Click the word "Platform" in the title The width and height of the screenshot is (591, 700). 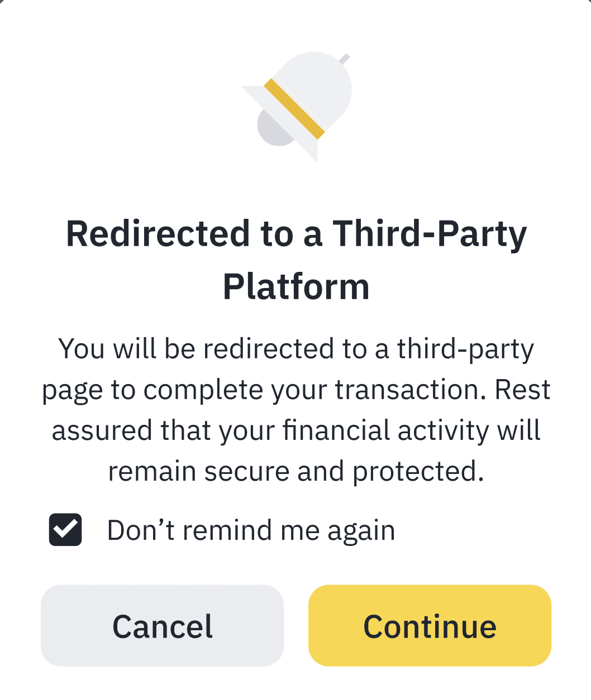click(296, 287)
